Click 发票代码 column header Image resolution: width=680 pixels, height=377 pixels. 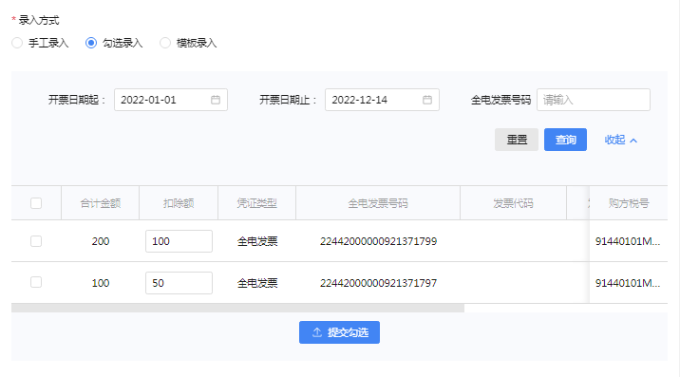[x=513, y=203]
